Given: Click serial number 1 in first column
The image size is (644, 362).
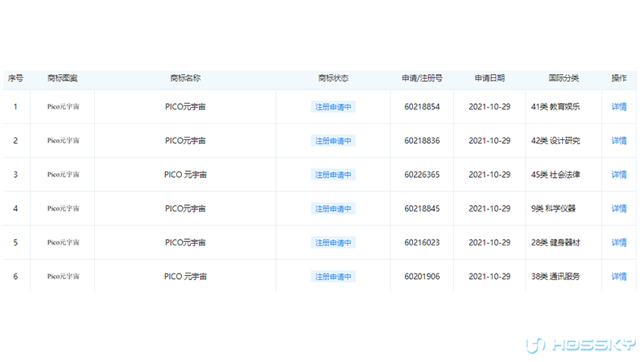Looking at the screenshot, I should coord(15,107).
